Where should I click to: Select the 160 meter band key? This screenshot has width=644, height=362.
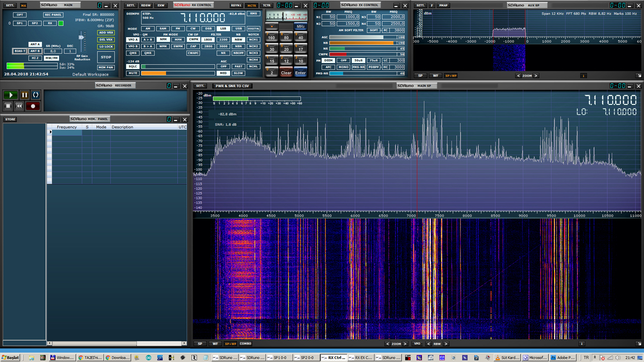pyautogui.click(x=272, y=36)
